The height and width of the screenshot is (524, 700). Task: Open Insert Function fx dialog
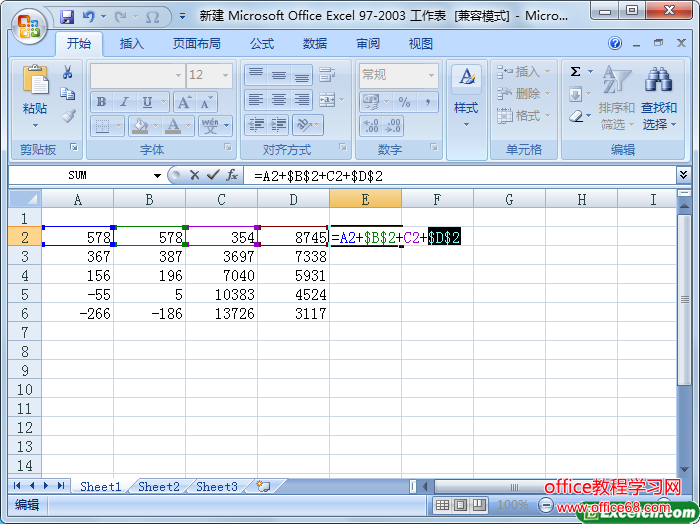click(231, 175)
